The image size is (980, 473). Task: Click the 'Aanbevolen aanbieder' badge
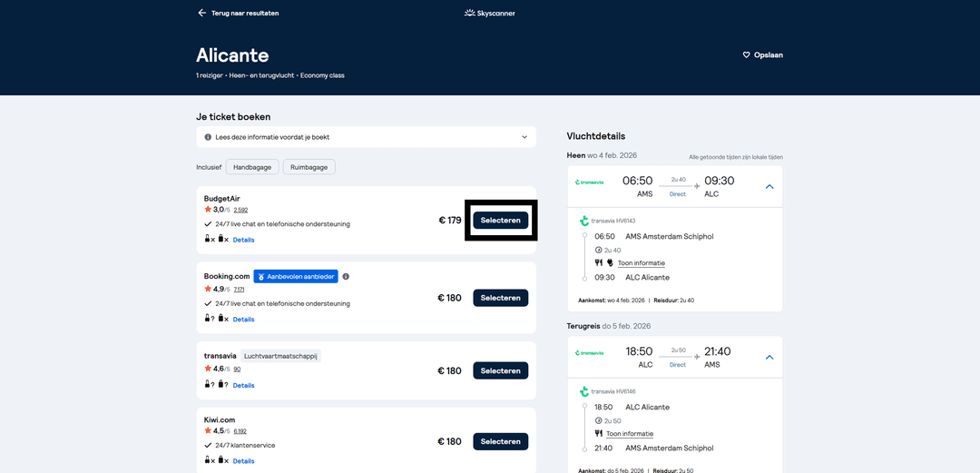(296, 277)
